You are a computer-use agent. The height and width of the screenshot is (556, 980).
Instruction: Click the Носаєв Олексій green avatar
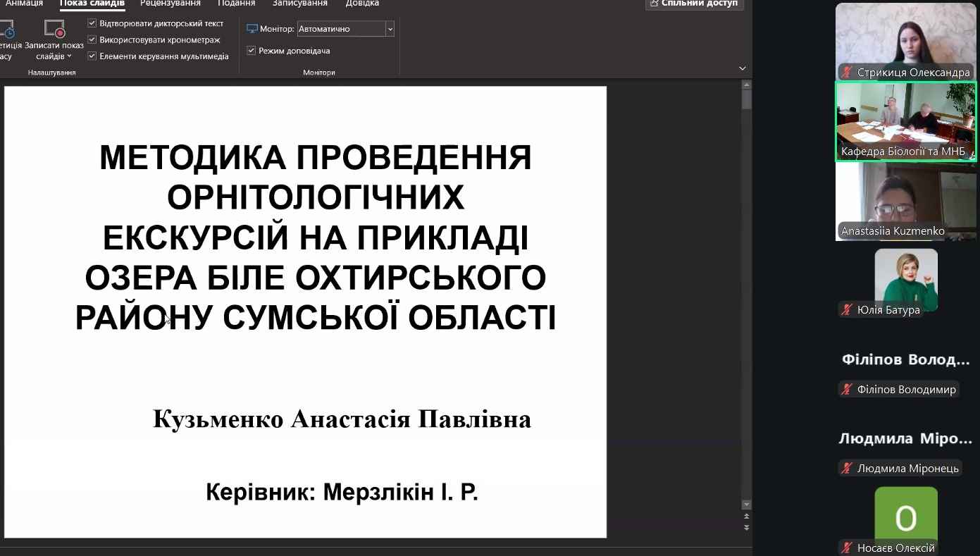906,518
